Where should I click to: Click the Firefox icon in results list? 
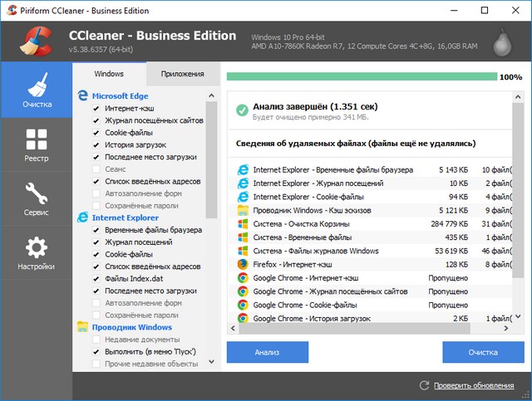point(242,264)
